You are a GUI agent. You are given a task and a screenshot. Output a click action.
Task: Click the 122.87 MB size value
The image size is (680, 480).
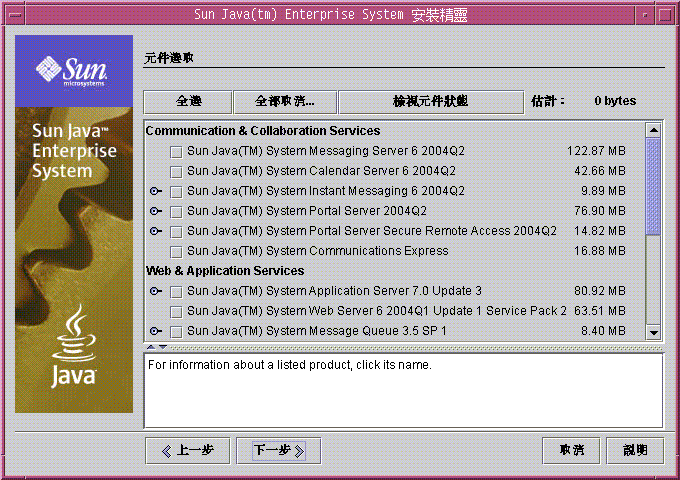(596, 151)
